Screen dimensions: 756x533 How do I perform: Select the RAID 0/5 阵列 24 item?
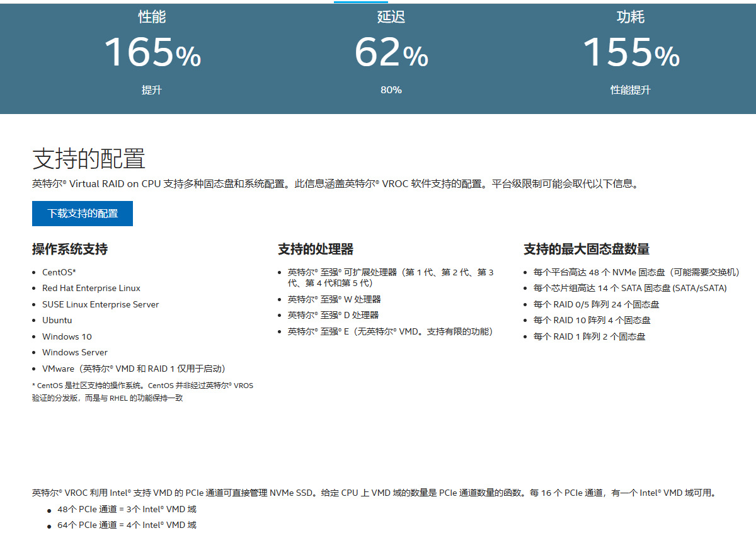[x=597, y=304]
